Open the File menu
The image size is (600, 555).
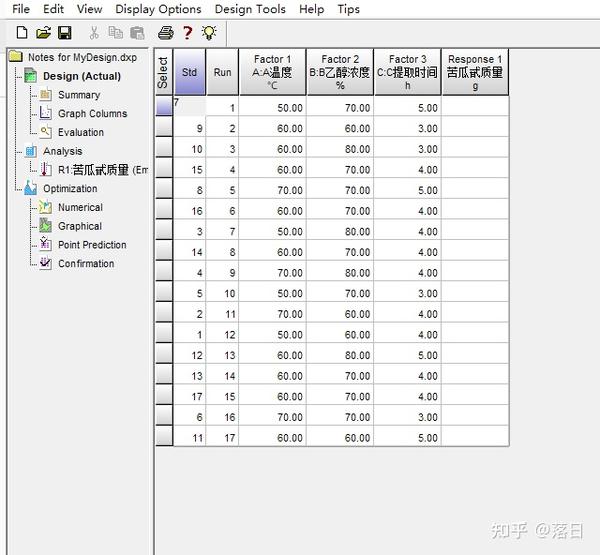(21, 9)
